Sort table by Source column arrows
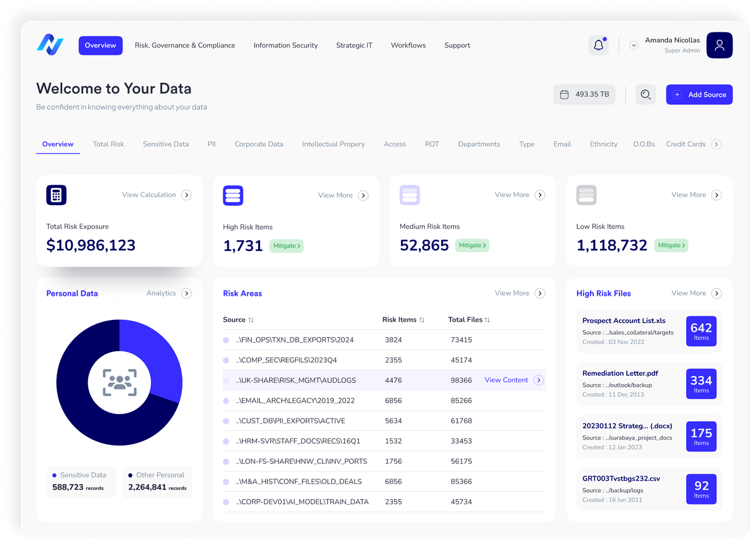 point(251,320)
